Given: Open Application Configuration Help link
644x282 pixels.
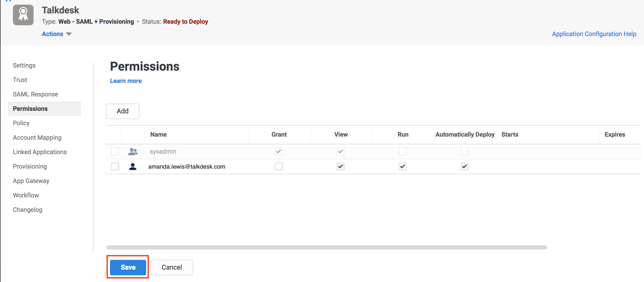Looking at the screenshot, I should (594, 34).
